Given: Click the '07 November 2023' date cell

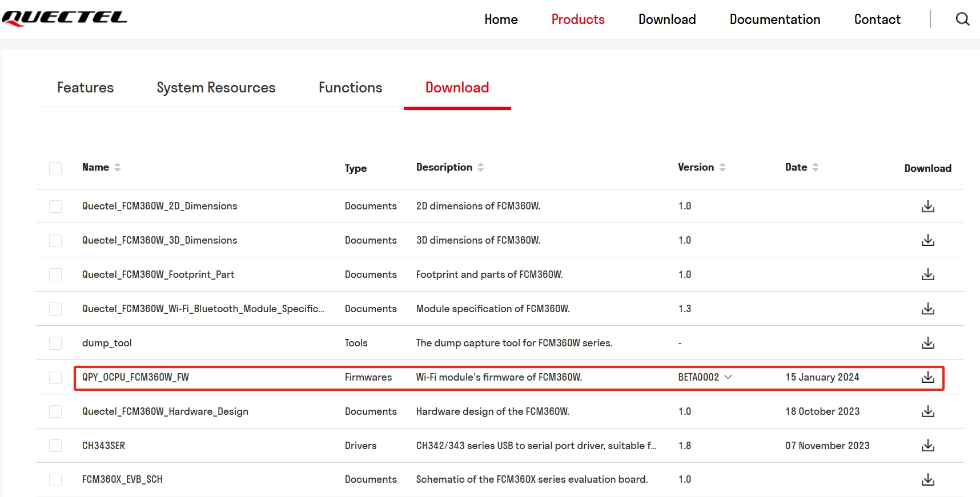Looking at the screenshot, I should [x=828, y=446].
